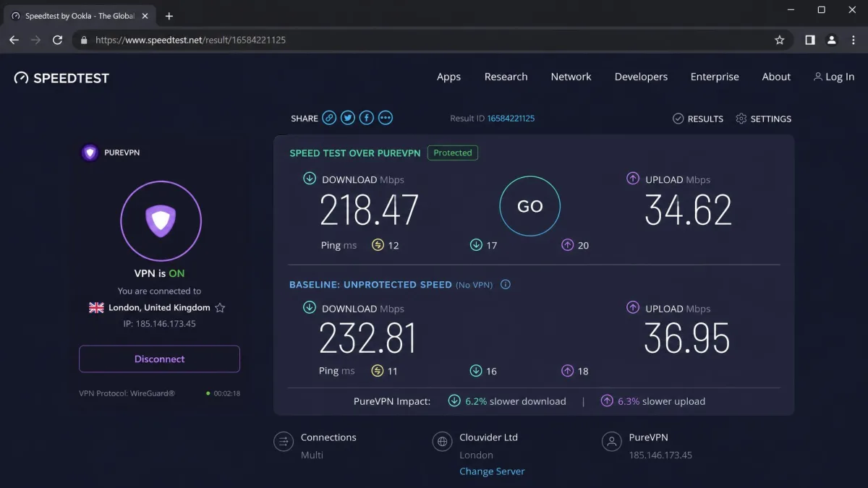Viewport: 868px width, 488px height.
Task: Share result on Twitter
Action: pos(348,118)
